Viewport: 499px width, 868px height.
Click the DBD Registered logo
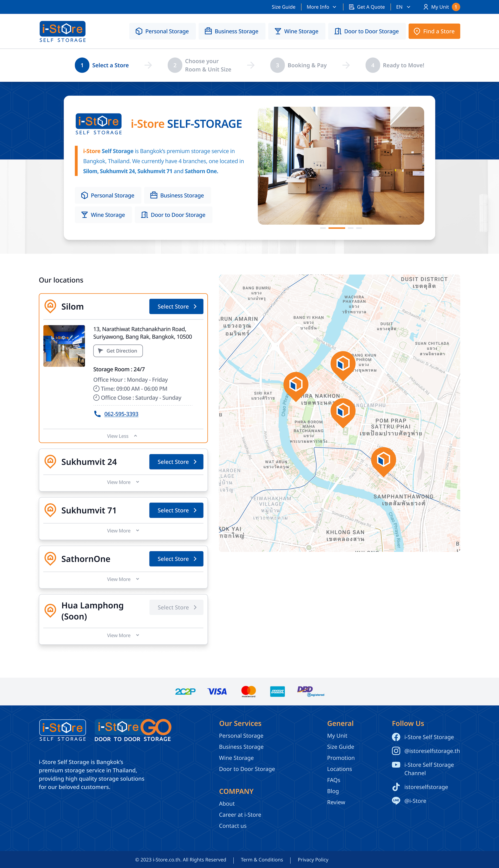311,691
